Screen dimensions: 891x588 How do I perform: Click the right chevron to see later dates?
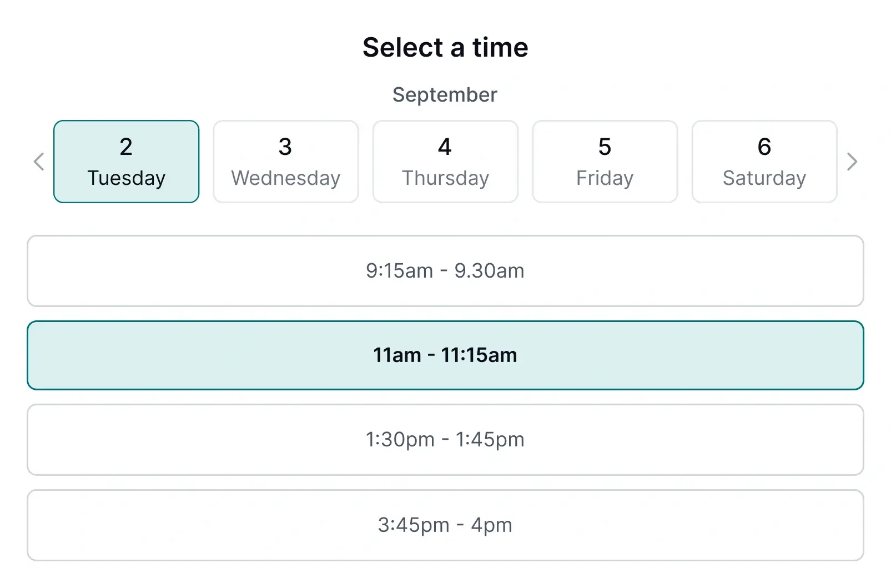[853, 162]
